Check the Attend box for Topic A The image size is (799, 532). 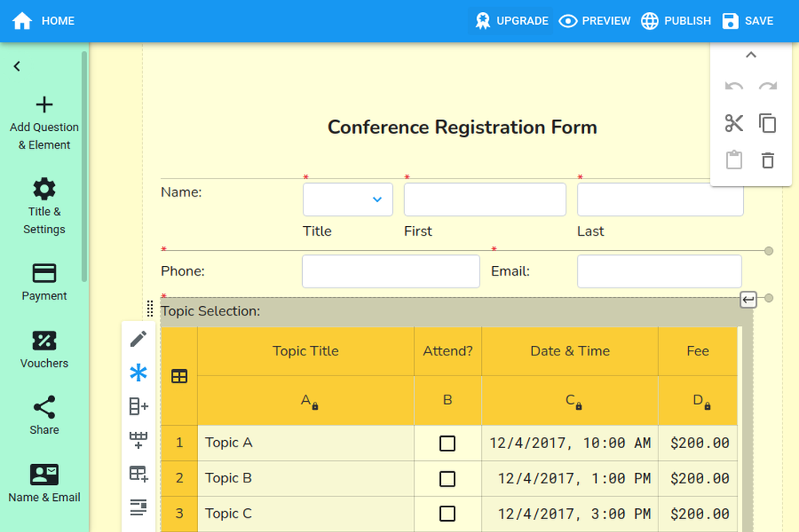(x=447, y=442)
